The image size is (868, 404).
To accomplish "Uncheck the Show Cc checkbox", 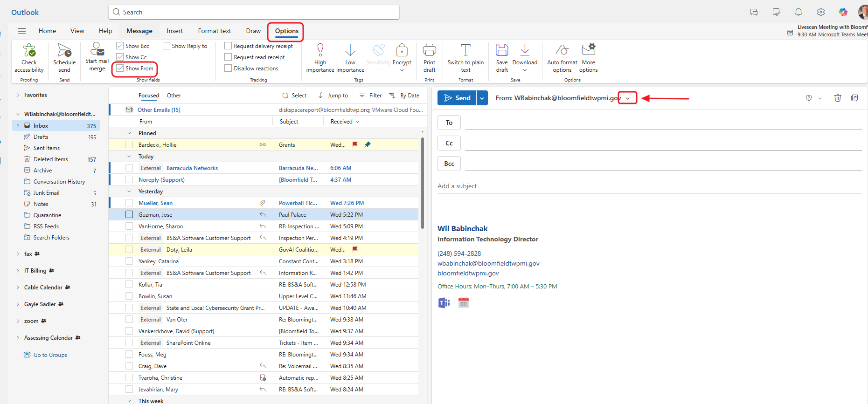I will [x=120, y=57].
